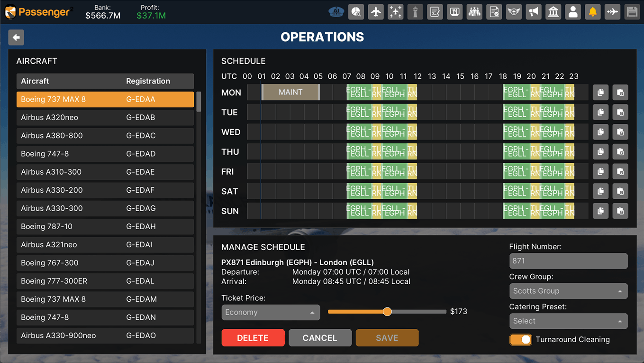The width and height of the screenshot is (644, 363).
Task: Open the control tower icon
Action: [415, 12]
